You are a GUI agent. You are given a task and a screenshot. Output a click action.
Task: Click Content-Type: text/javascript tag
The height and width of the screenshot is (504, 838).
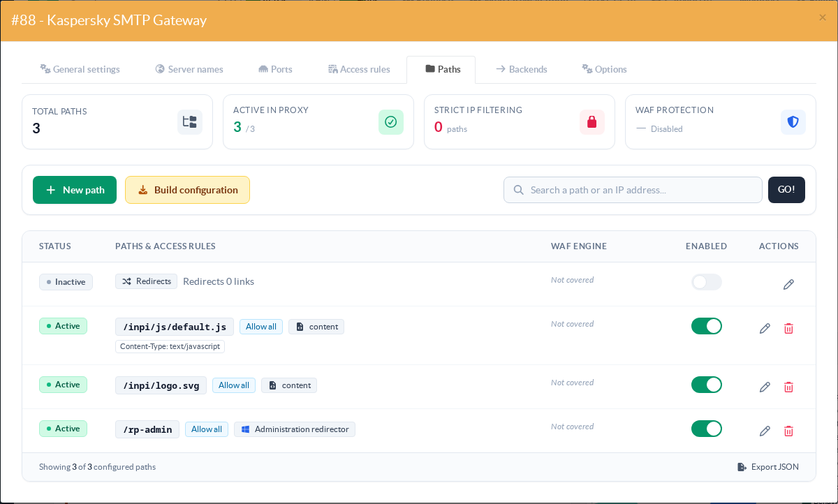(170, 346)
